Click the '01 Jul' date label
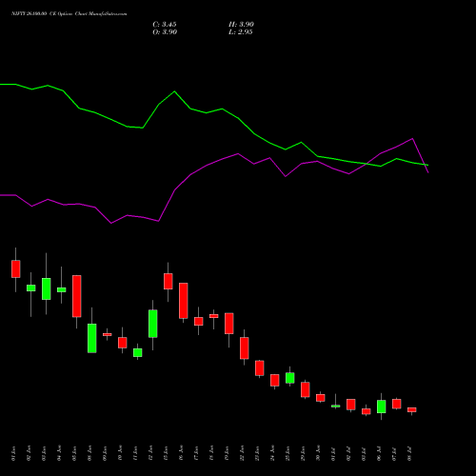This screenshot has width=476, height=476. tap(333, 453)
